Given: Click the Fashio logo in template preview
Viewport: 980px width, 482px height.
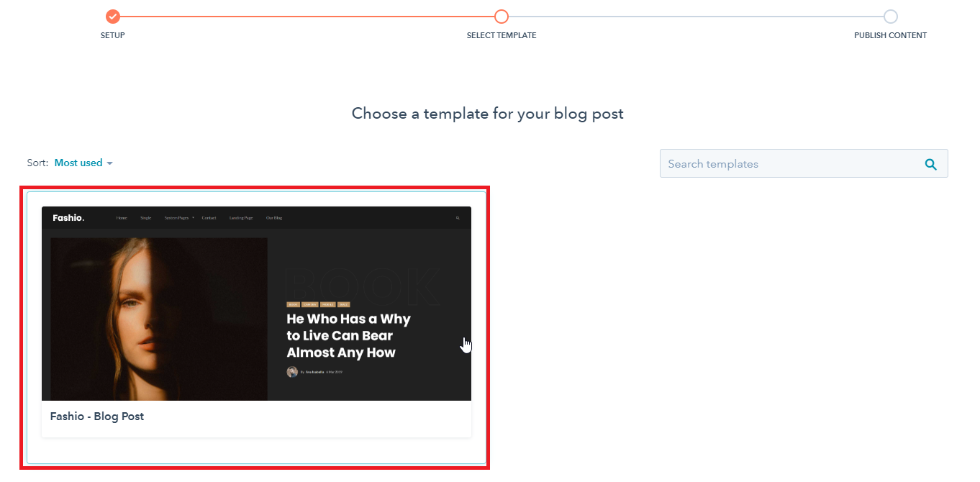Looking at the screenshot, I should click(68, 217).
